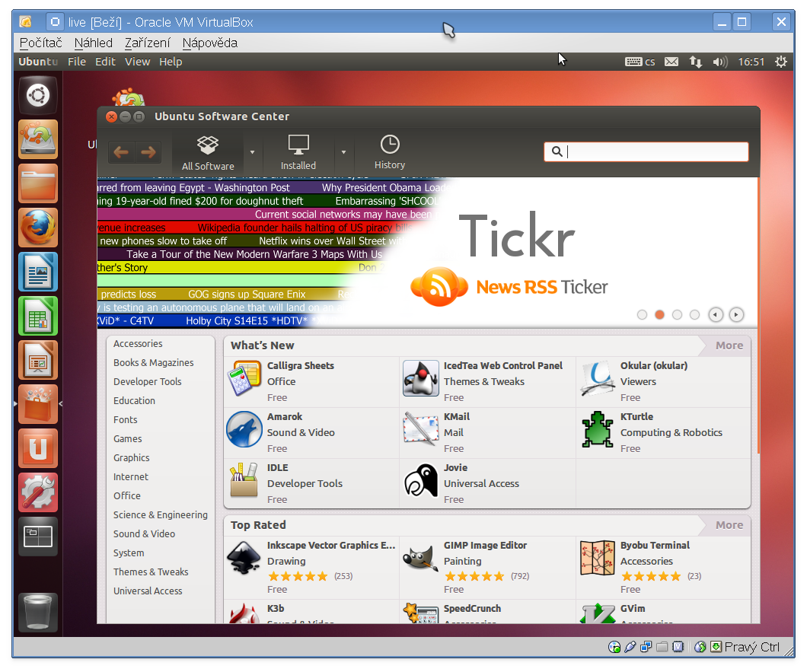Open Trash in the launcher
This screenshot has width=807, height=672.
coord(38,613)
